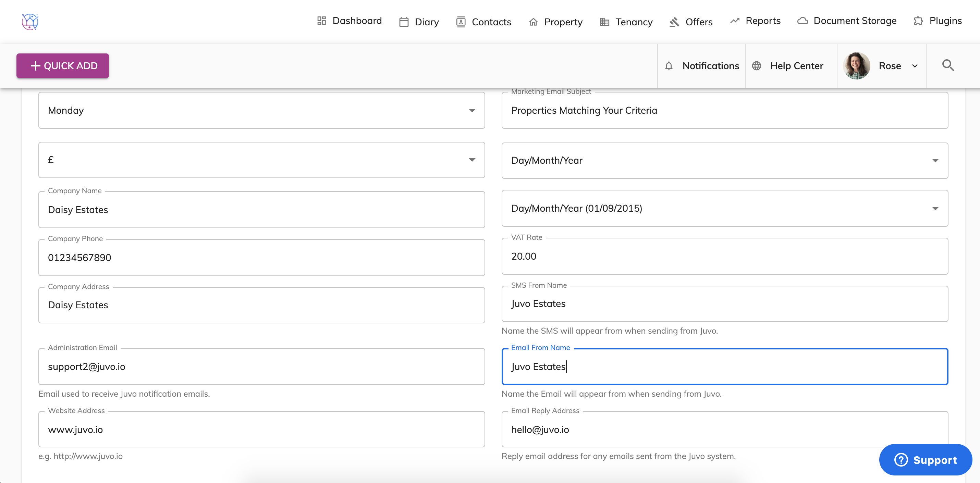Click the Juvo logo icon
The width and height of the screenshot is (980, 483).
(30, 22)
